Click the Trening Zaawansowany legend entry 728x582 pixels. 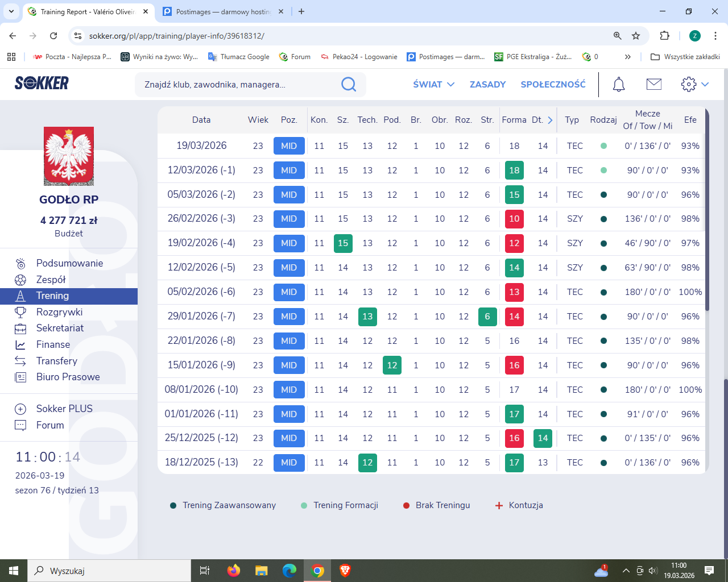(x=223, y=505)
